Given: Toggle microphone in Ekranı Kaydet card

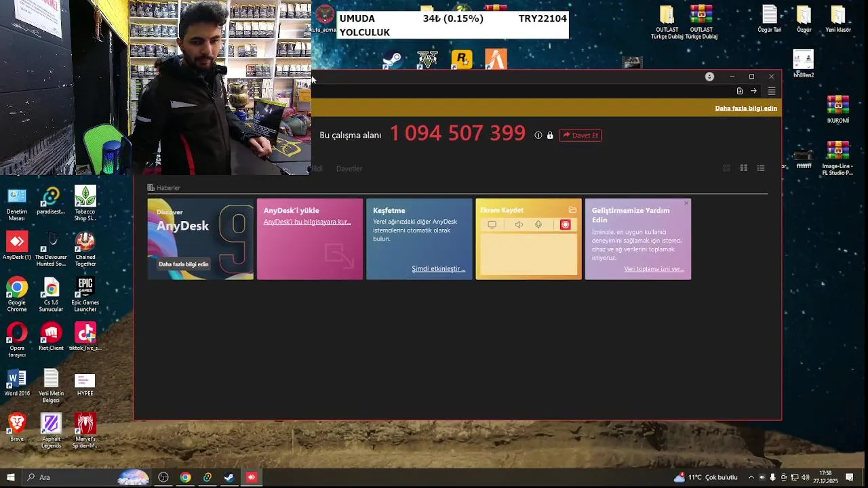Looking at the screenshot, I should pyautogui.click(x=538, y=225).
